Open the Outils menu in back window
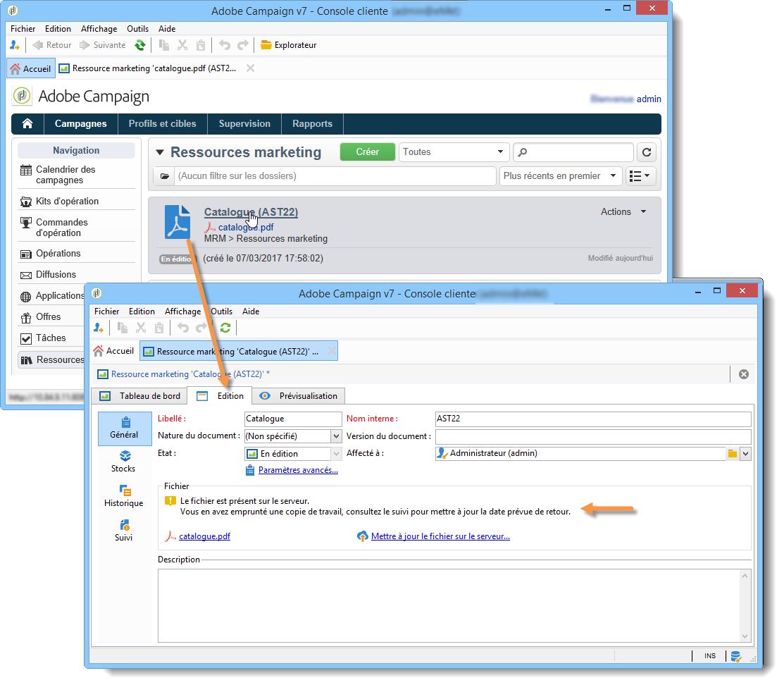The height and width of the screenshot is (685, 784). click(137, 29)
